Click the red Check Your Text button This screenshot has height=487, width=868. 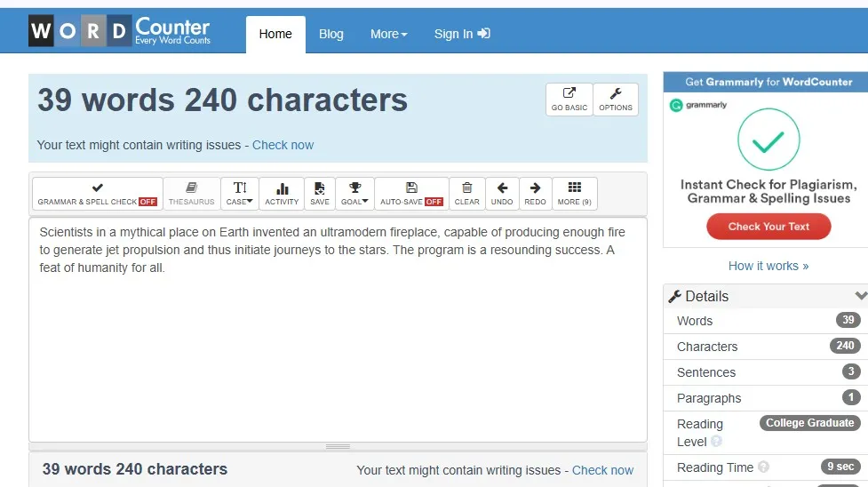tap(768, 227)
